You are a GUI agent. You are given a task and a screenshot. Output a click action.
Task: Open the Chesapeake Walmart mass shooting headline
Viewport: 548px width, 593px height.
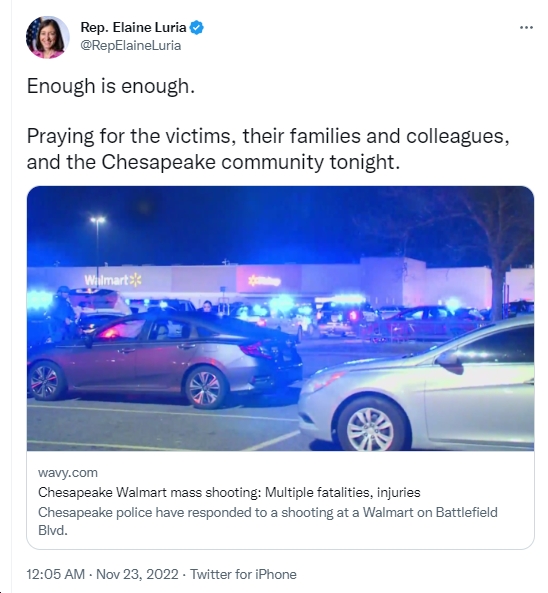(x=229, y=492)
